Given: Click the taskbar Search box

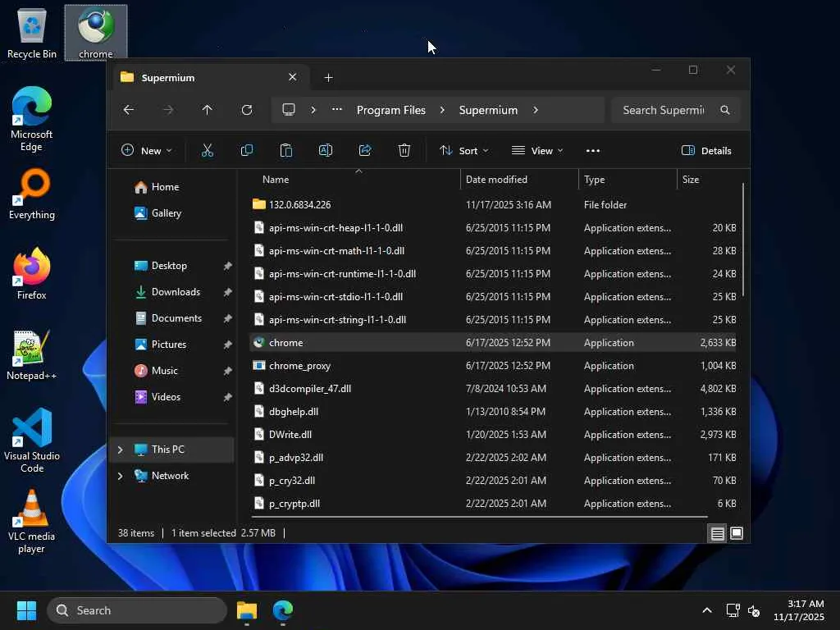Looking at the screenshot, I should tap(137, 610).
